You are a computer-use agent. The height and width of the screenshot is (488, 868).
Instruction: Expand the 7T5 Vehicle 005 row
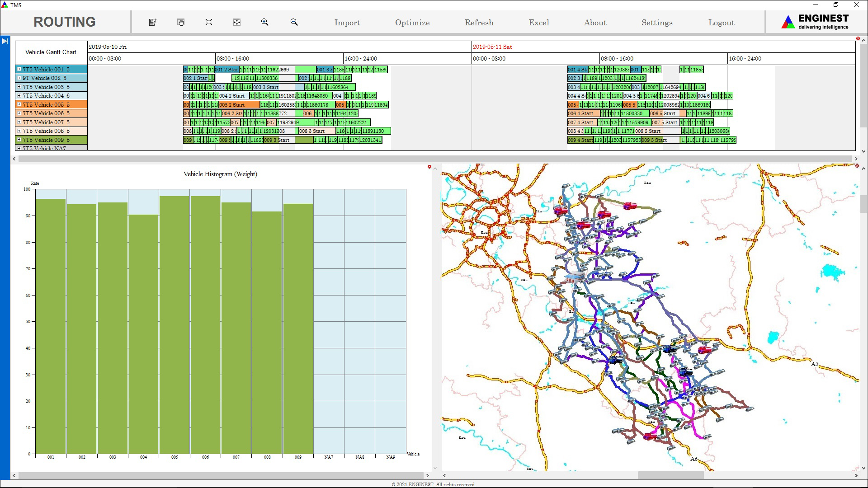tap(19, 104)
